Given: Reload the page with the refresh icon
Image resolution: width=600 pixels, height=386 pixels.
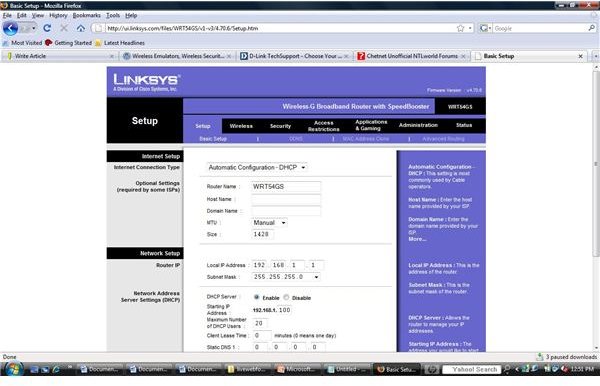Looking at the screenshot, I should pos(47,28).
